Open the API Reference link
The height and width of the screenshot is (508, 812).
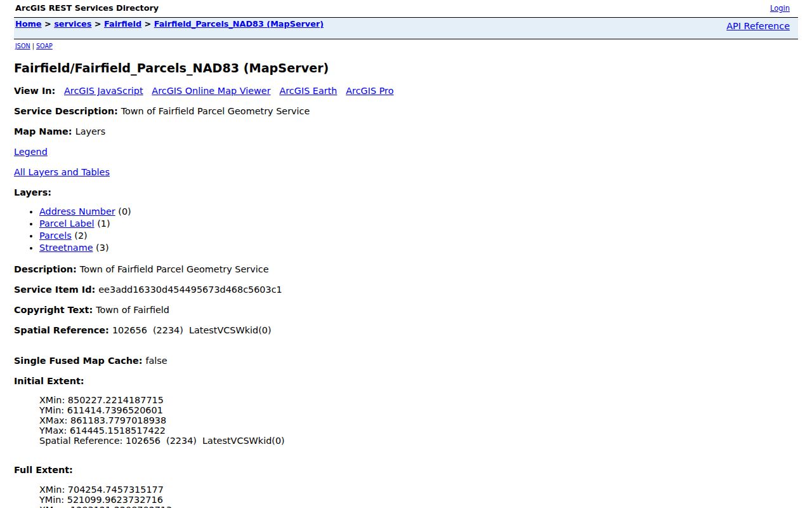758,26
